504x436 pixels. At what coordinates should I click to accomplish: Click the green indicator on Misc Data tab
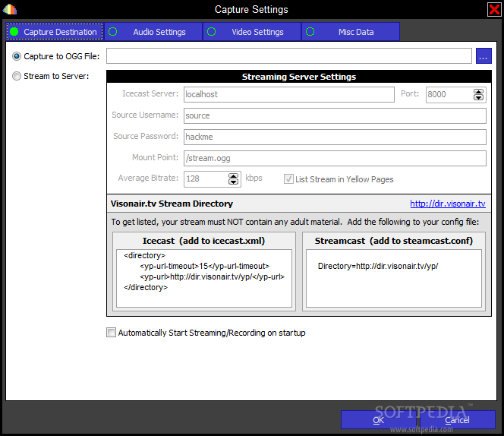(310, 32)
